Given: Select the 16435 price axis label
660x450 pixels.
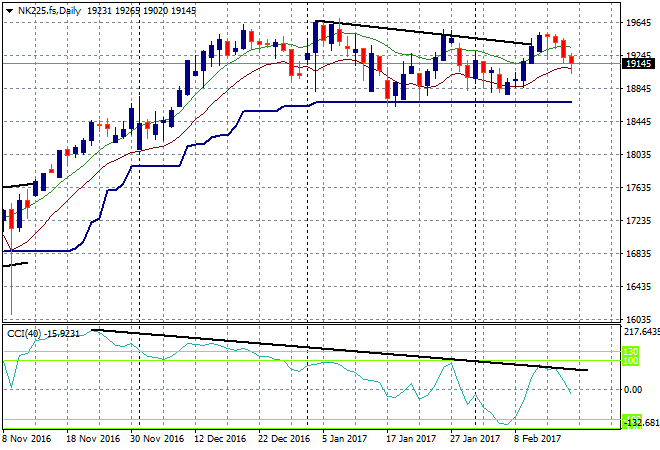Looking at the screenshot, I should pos(639,286).
